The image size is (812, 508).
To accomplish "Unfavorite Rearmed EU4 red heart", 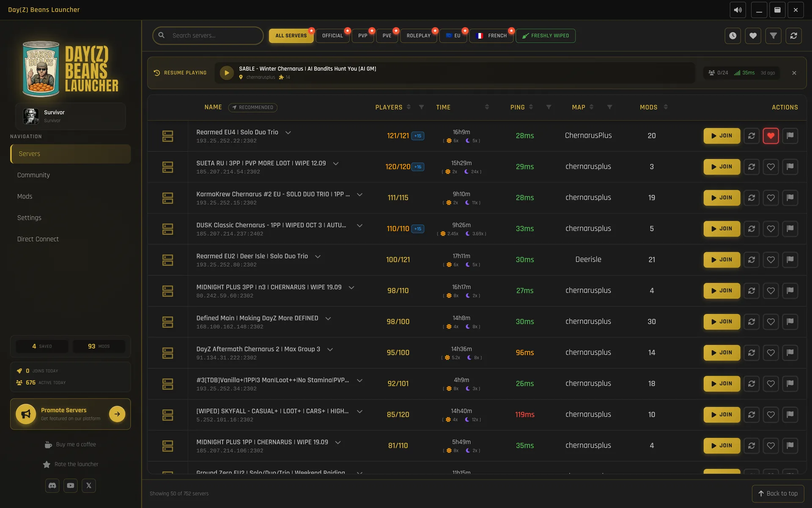I will pos(771,136).
